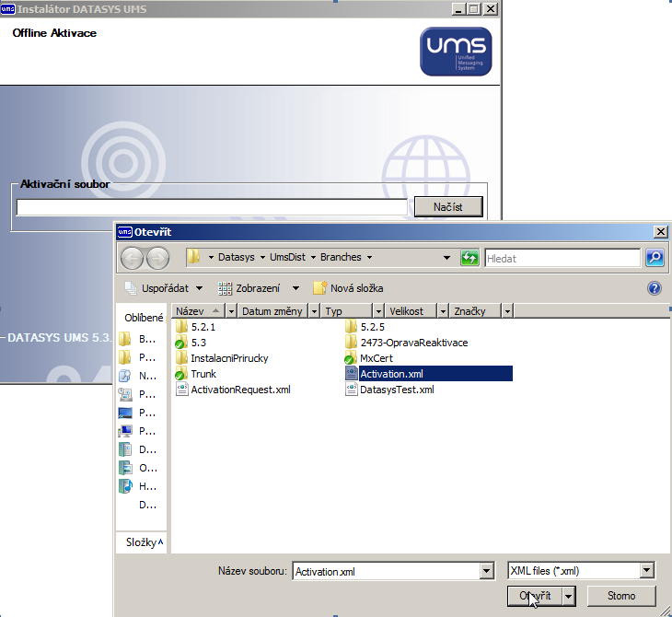The image size is (672, 617).
Task: Open the filename combo box dropdown
Action: point(486,571)
